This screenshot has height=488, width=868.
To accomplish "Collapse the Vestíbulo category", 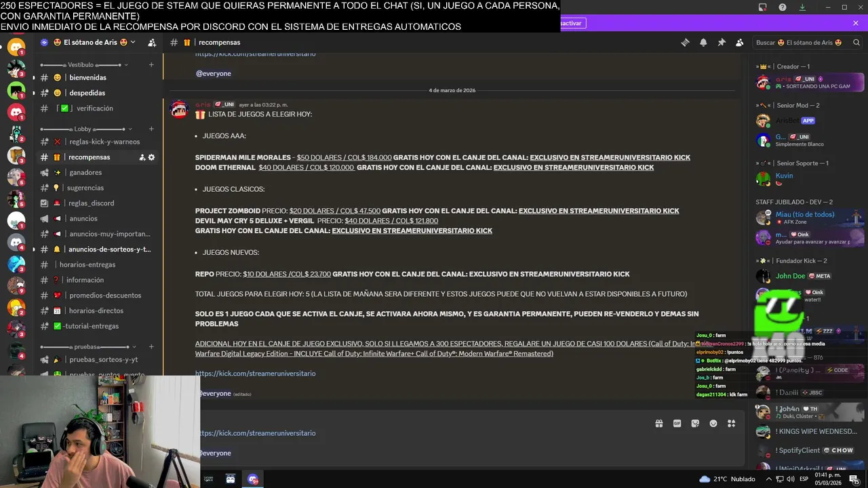I will (x=84, y=65).
